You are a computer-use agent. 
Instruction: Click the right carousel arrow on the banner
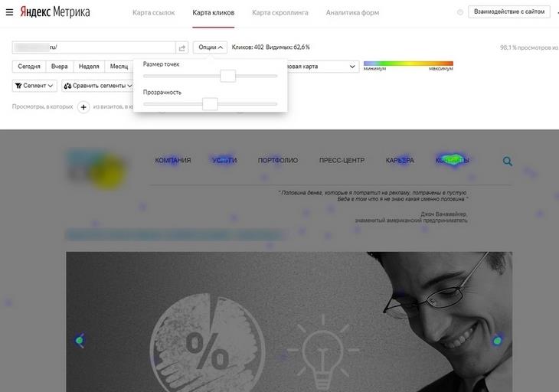pos(498,340)
